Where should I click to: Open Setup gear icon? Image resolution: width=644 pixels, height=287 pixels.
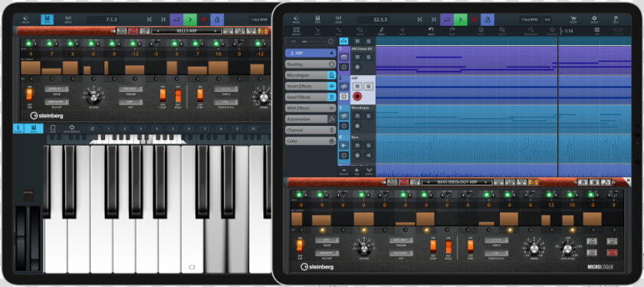click(x=594, y=19)
